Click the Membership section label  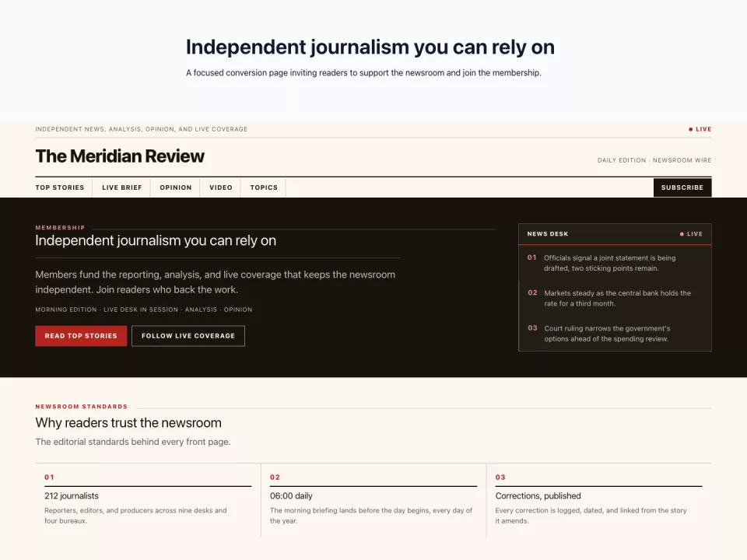point(60,228)
